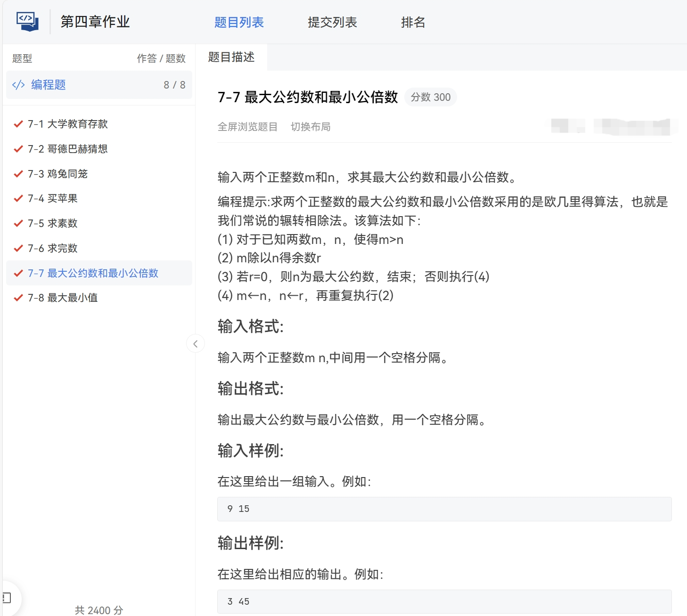This screenshot has width=687, height=616.
Task: Click the checkmark icon next to 7-3
Action: (x=18, y=174)
